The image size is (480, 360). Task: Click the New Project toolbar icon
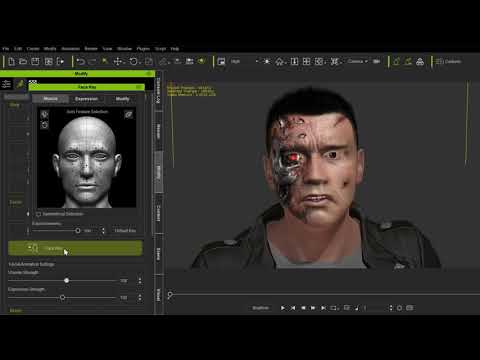[11, 62]
